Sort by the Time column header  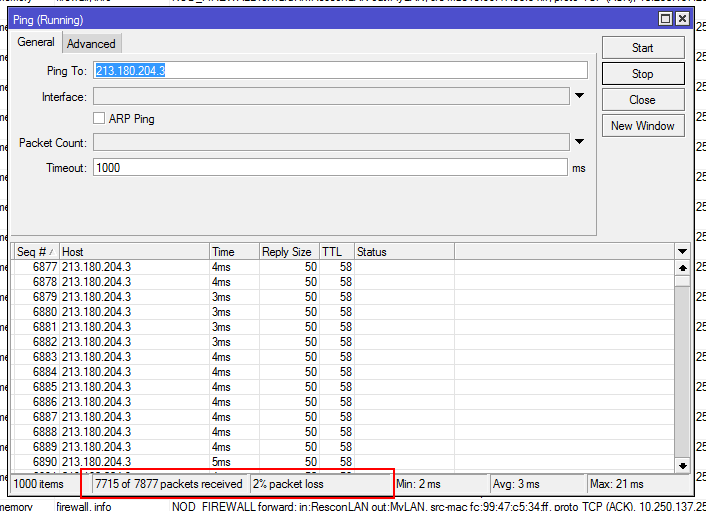[x=235, y=252]
